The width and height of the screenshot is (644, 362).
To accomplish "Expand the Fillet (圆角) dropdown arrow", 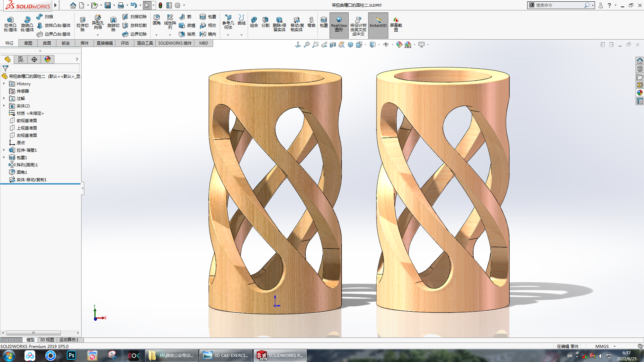I will coord(156,35).
